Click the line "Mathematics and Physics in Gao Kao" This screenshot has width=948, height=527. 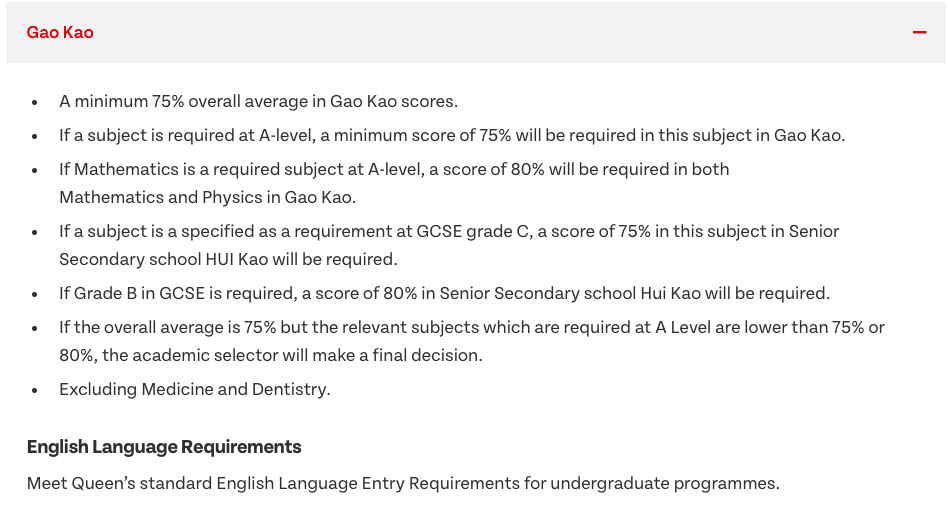[207, 197]
